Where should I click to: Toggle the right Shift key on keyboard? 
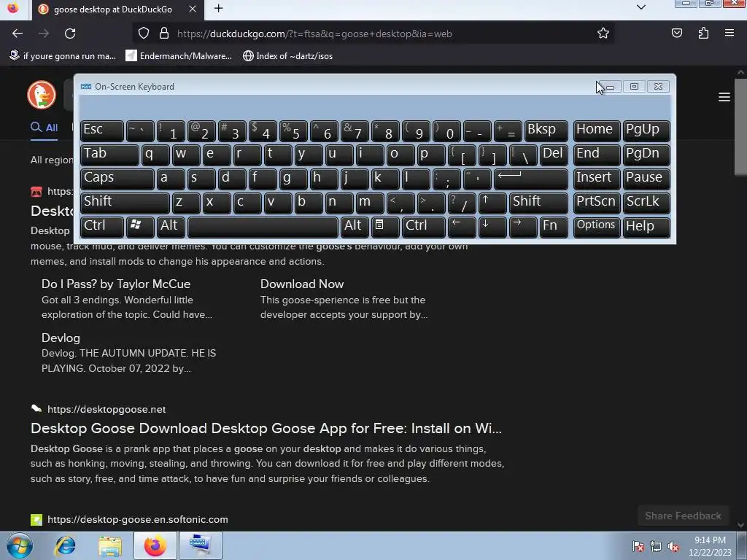pyautogui.click(x=538, y=203)
